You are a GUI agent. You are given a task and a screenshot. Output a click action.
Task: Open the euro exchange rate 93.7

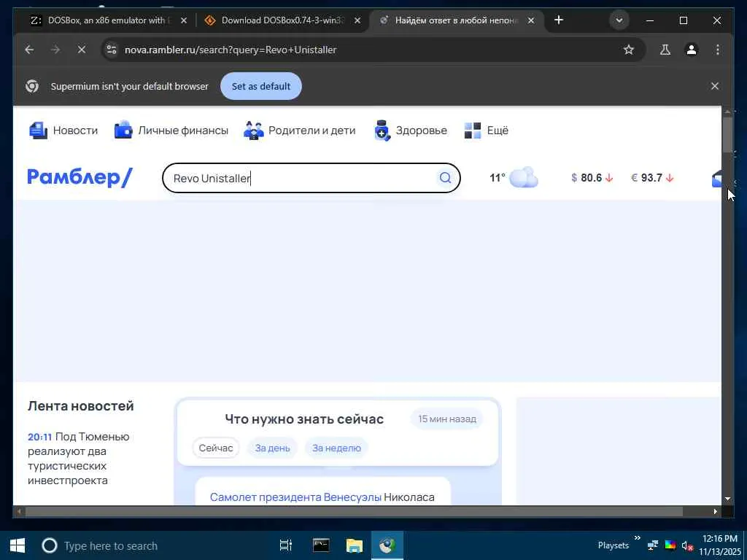[x=652, y=178]
